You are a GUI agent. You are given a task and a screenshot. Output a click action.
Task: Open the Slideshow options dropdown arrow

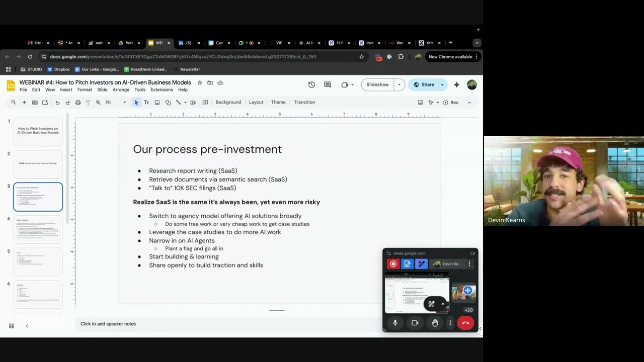399,84
